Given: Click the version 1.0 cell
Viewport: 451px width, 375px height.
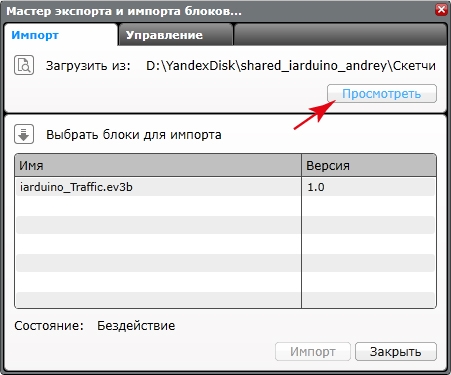Looking at the screenshot, I should [x=369, y=187].
